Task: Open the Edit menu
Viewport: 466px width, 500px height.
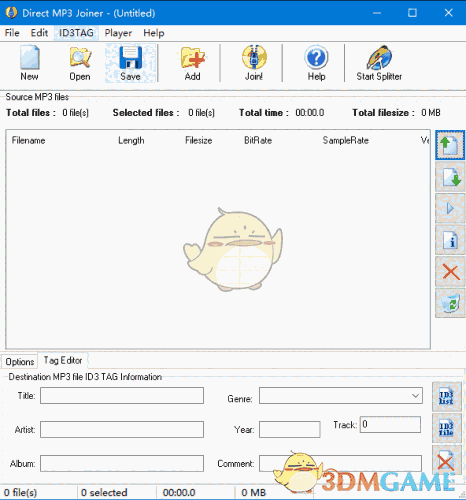Action: [x=39, y=33]
